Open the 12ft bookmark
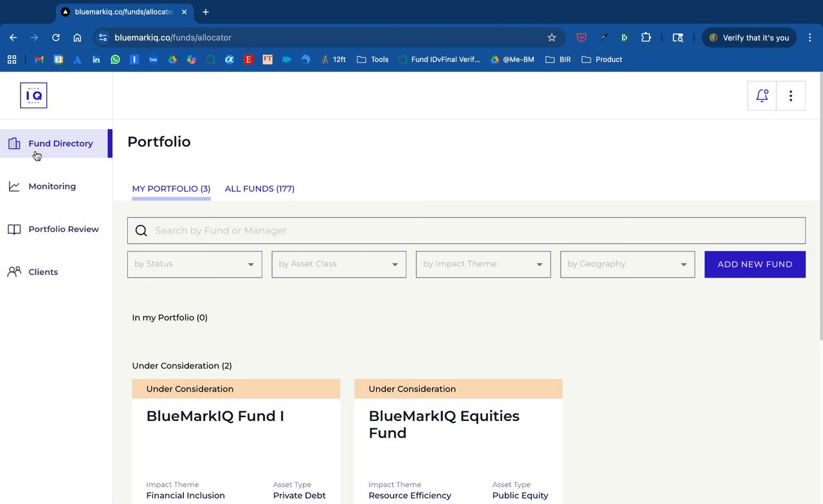Viewport: 823px width, 504px height. click(x=333, y=59)
